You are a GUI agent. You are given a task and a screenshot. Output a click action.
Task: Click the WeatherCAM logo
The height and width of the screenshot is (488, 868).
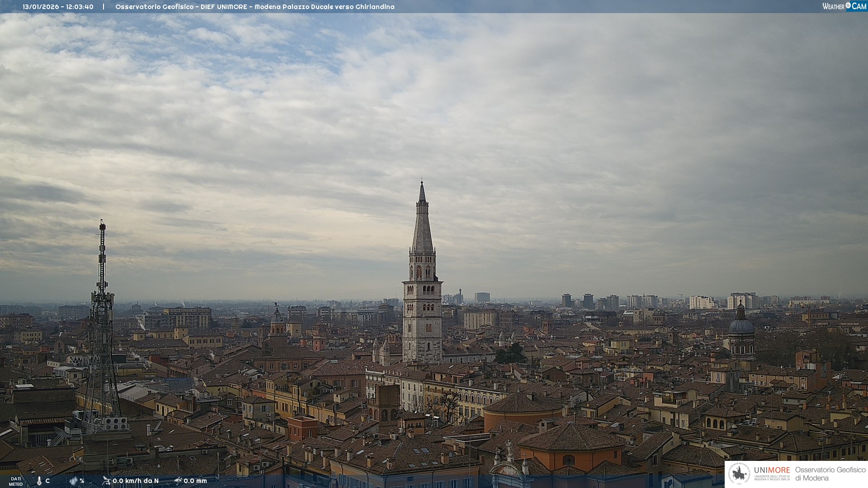coord(844,6)
